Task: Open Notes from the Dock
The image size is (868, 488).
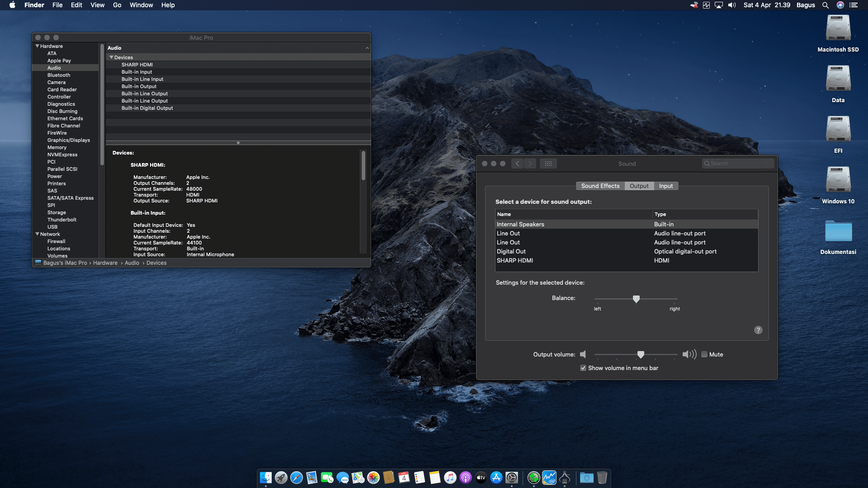Action: click(x=435, y=478)
